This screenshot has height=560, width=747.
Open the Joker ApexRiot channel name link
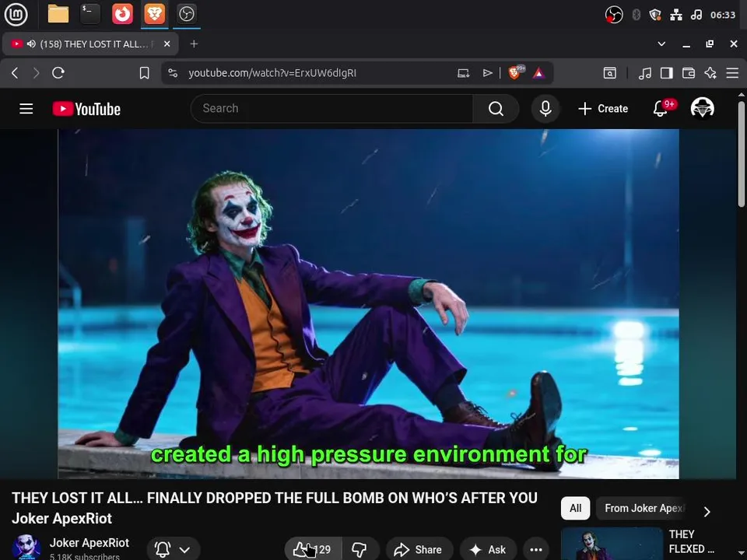(x=89, y=543)
